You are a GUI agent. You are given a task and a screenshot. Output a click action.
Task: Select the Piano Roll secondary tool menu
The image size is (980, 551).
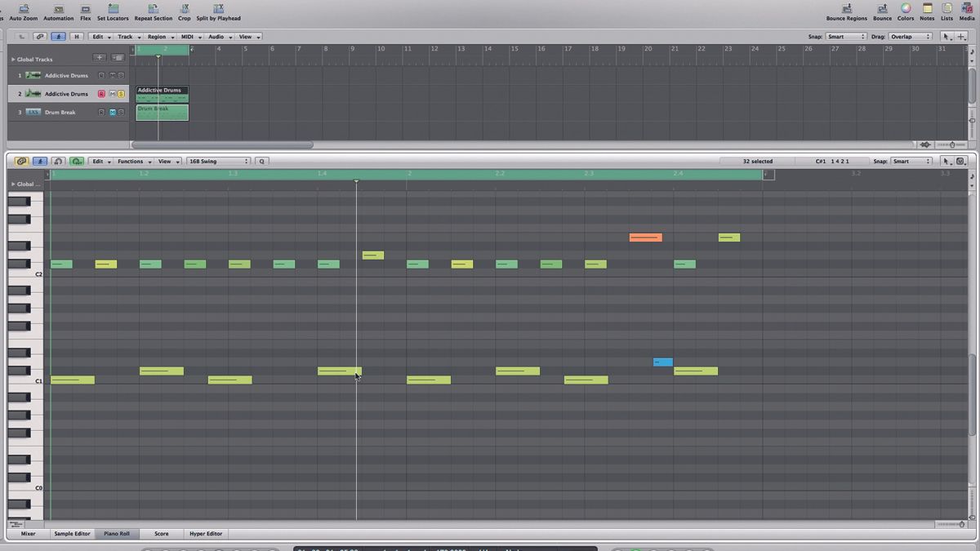961,162
